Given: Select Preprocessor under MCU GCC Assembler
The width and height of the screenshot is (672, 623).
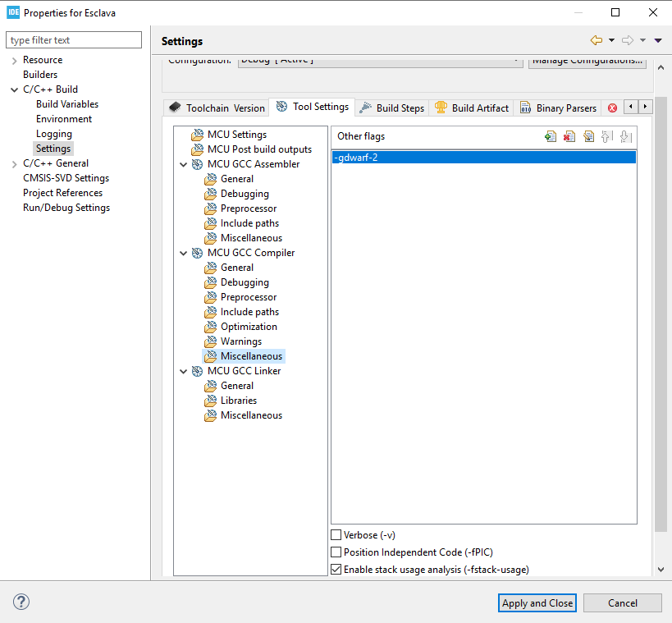Looking at the screenshot, I should (x=249, y=208).
